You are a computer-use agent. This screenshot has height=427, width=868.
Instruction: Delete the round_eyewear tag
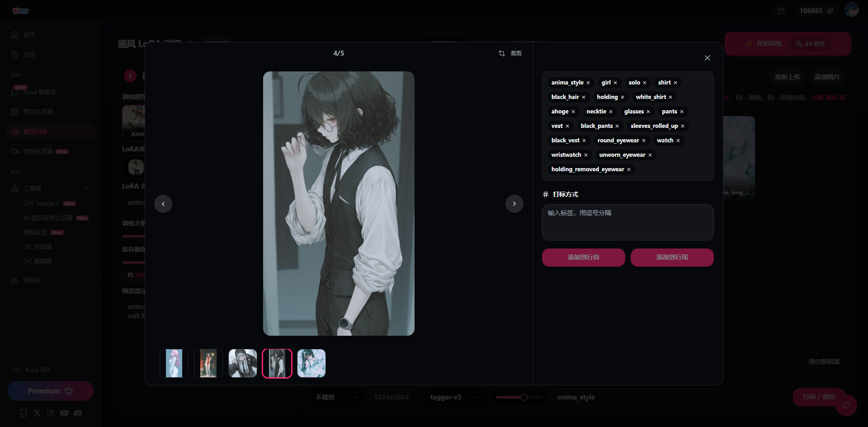coord(644,141)
